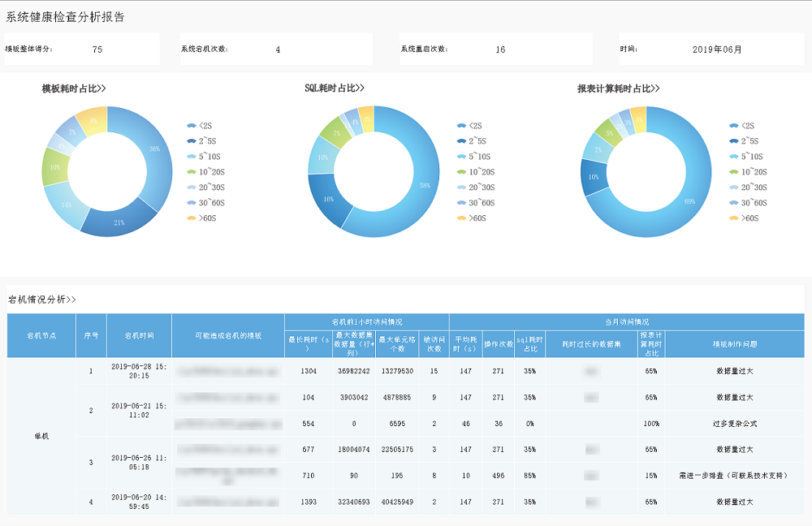Click the 可能造成宕机的模板 column header

pos(228,335)
